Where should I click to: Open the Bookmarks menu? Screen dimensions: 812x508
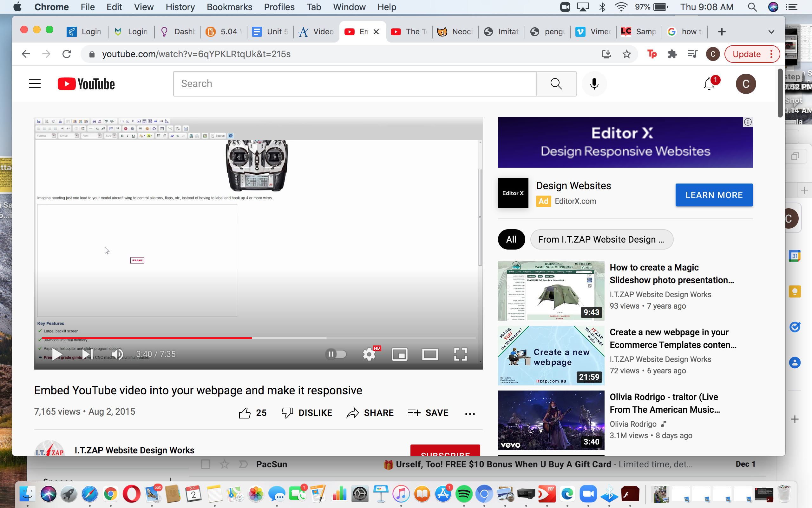[230, 7]
